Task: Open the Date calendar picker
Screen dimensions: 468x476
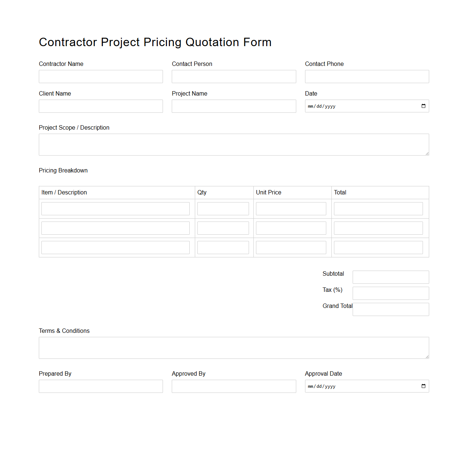Action: [423, 106]
